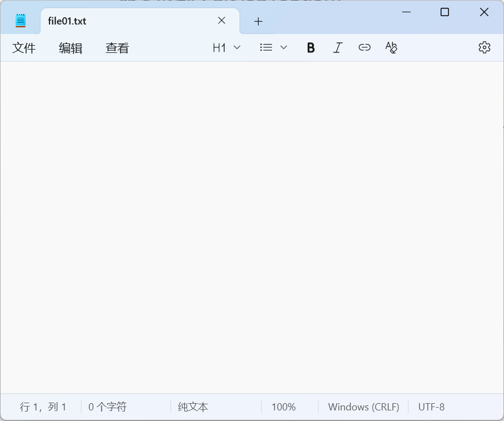The image size is (504, 421).
Task: Click the 100% zoom level indicator
Action: pos(284,407)
